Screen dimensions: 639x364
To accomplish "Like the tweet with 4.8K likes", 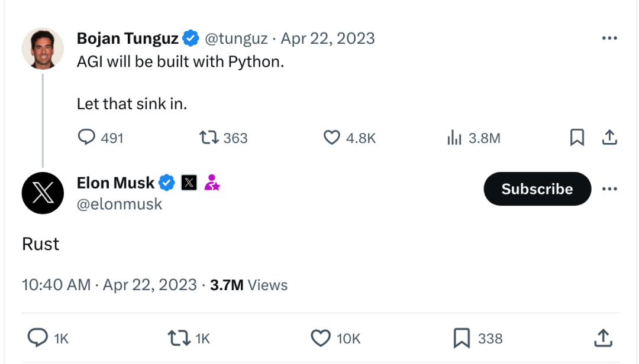I will tap(332, 138).
